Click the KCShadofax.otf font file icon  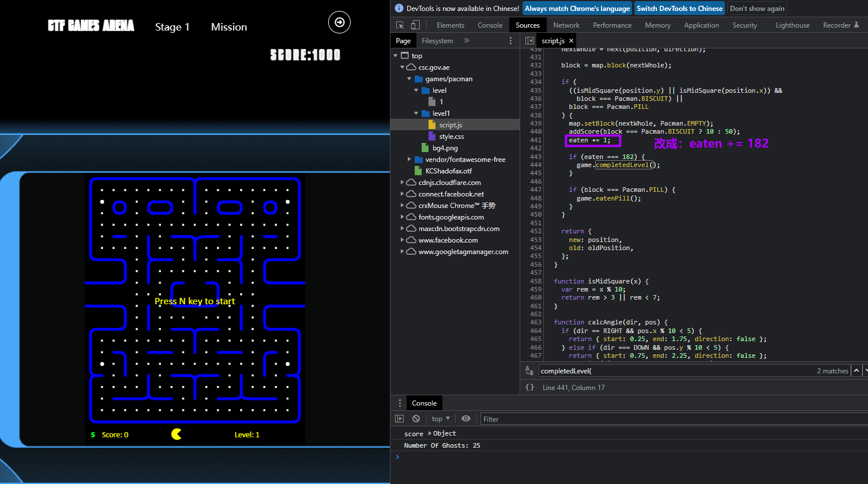(x=418, y=171)
